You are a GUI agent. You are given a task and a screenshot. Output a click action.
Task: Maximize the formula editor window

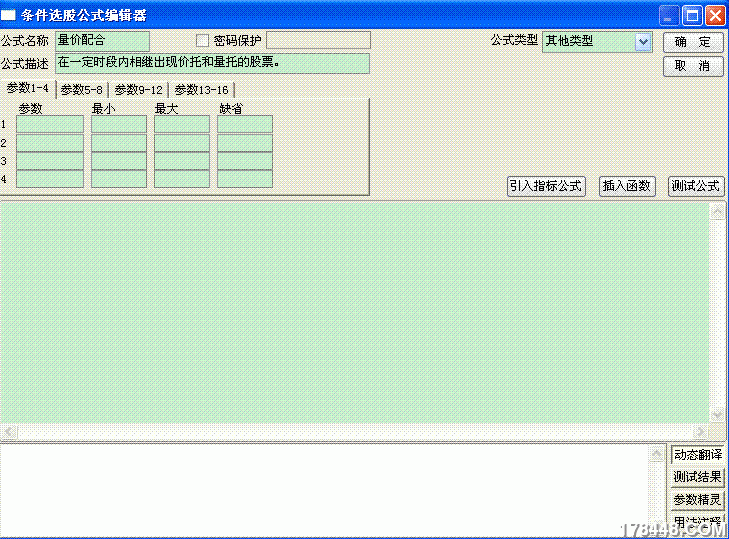(x=692, y=15)
